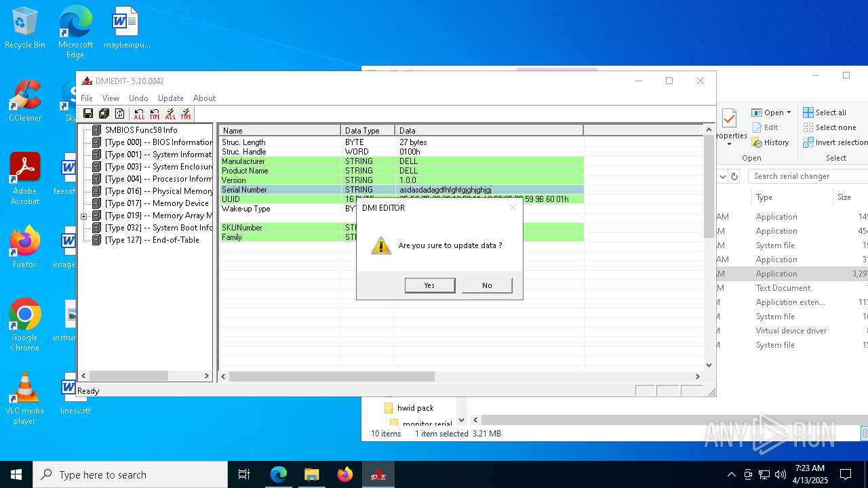Open the Recycle Bin desktop icon
Screen dimensions: 868x488
point(25,28)
